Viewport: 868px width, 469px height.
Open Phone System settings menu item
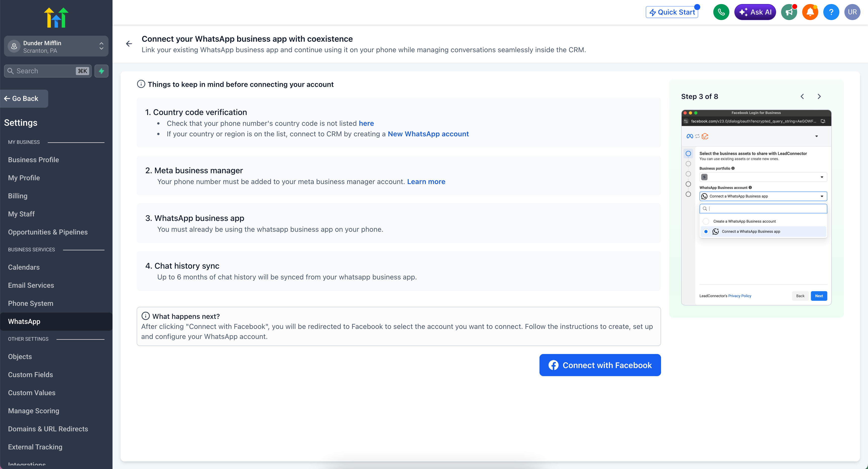pyautogui.click(x=31, y=303)
